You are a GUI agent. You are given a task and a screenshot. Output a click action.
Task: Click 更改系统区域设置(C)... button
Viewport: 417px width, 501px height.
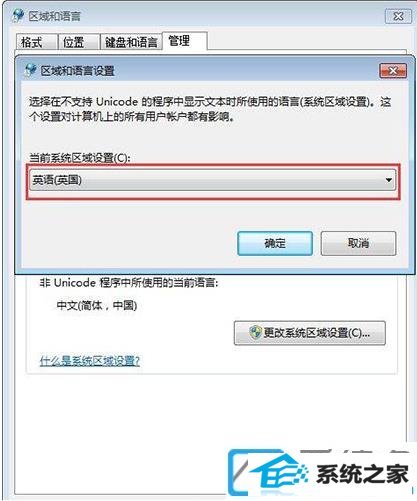click(x=310, y=333)
